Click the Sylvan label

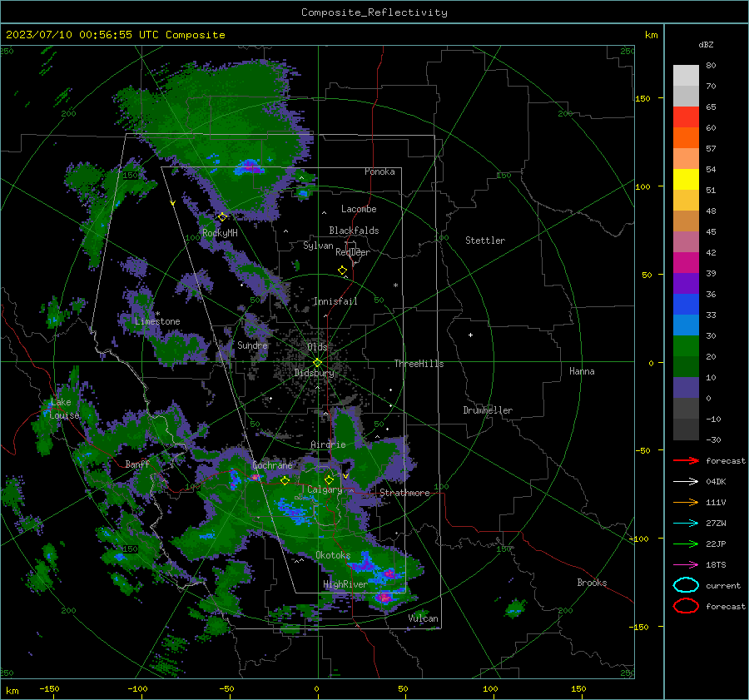point(318,246)
